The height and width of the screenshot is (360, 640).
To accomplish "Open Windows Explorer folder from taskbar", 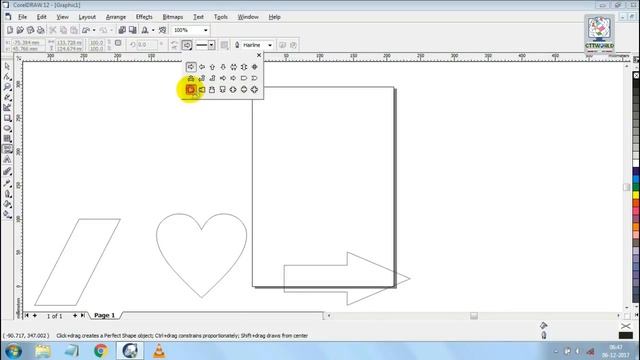I will [42, 351].
